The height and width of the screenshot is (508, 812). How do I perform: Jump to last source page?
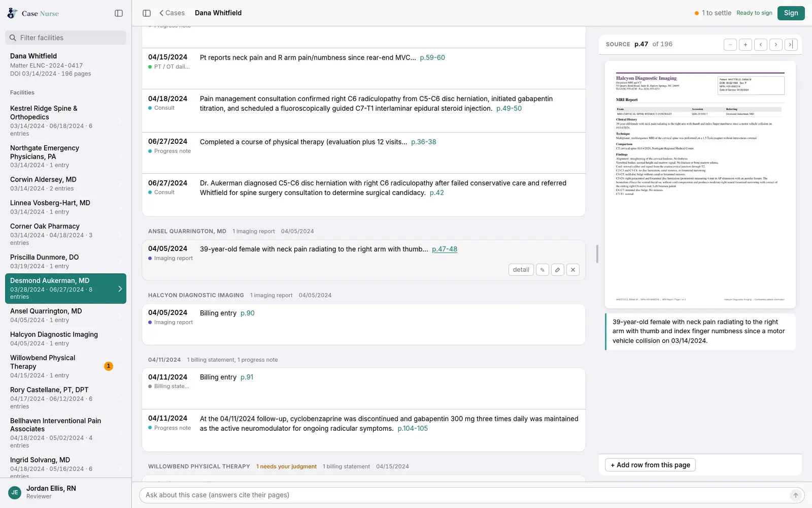tap(791, 45)
